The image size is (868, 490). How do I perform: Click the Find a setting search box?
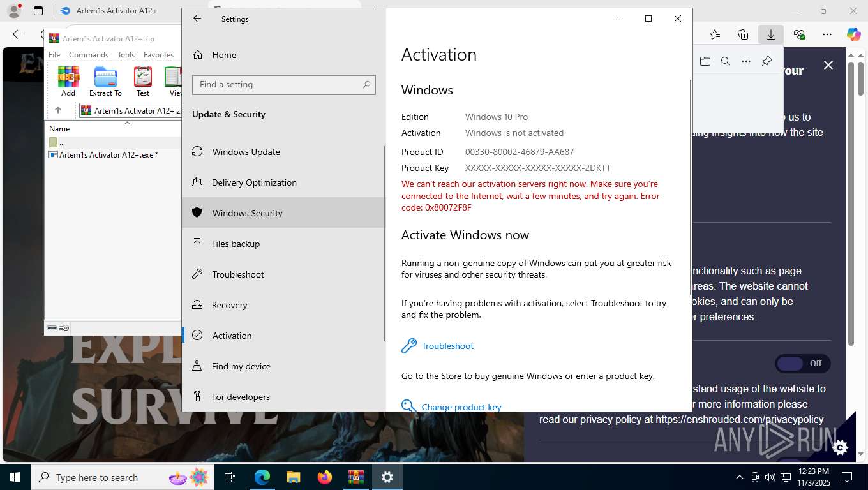[x=283, y=84]
